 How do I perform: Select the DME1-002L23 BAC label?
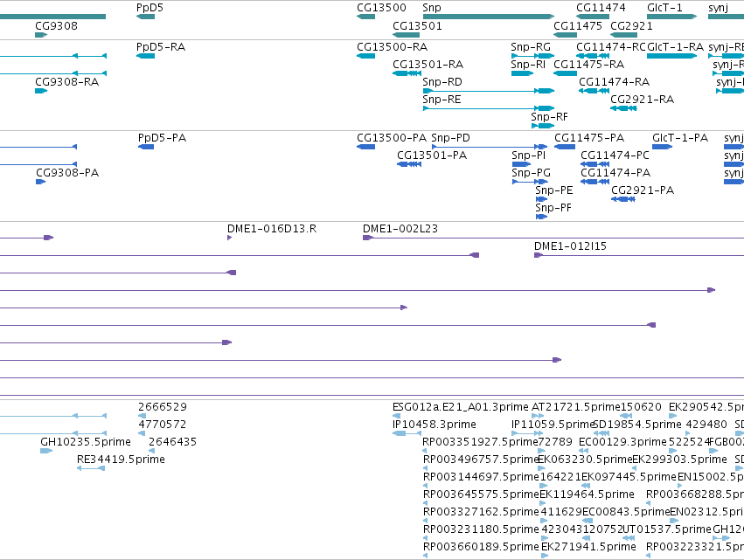click(400, 229)
